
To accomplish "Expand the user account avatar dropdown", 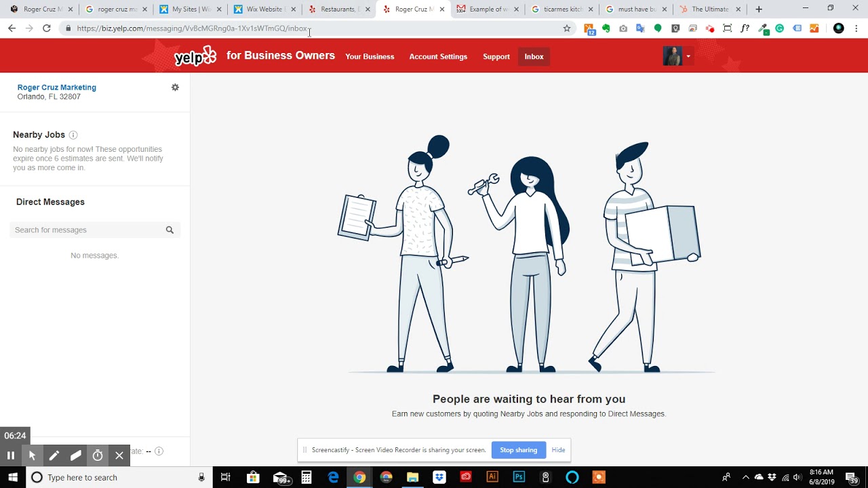I will pyautogui.click(x=677, y=56).
